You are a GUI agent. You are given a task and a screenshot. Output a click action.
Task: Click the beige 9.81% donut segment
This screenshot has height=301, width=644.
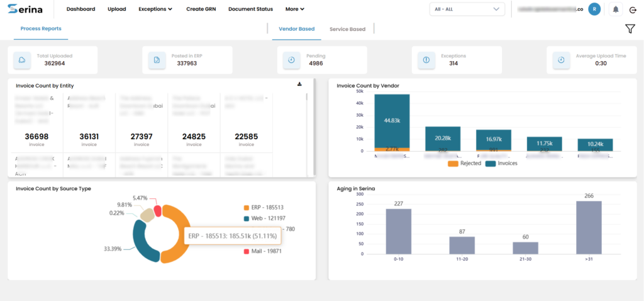pyautogui.click(x=147, y=215)
